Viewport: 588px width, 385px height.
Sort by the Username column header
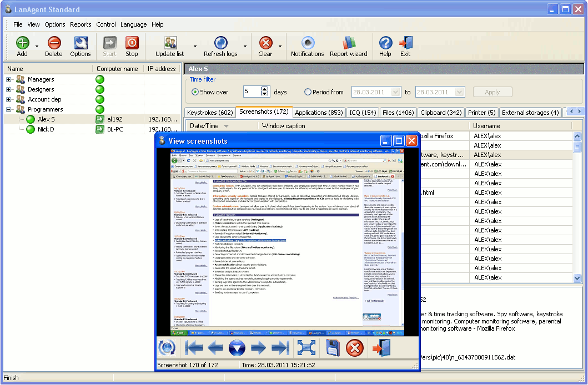pos(486,126)
